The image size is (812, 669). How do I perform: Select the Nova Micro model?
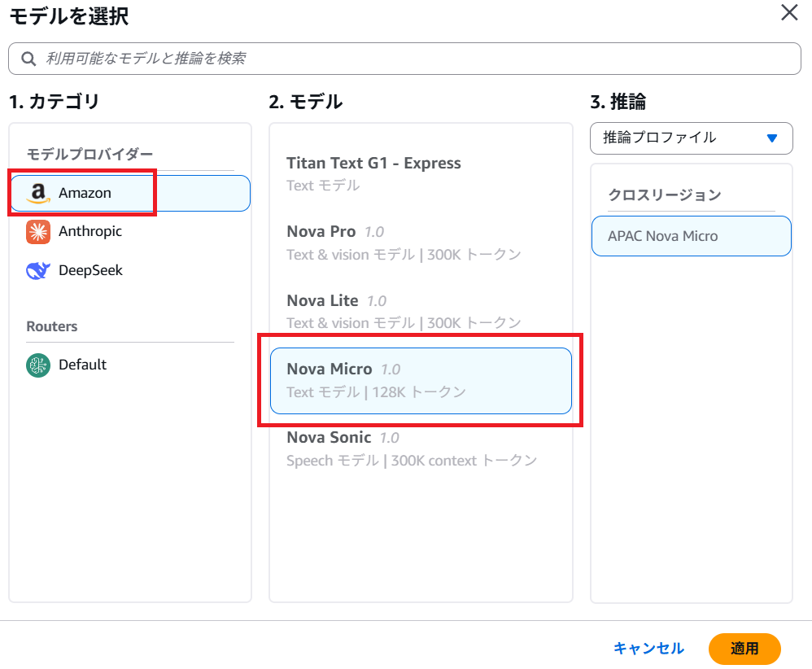(421, 381)
